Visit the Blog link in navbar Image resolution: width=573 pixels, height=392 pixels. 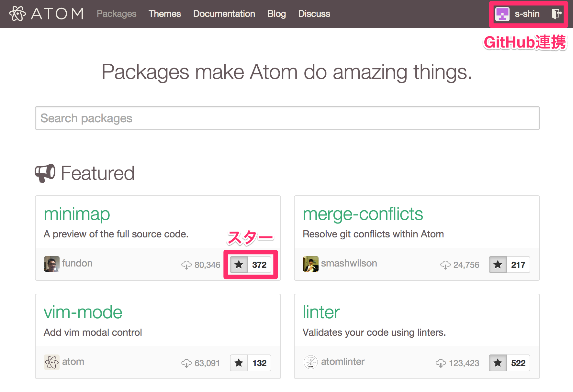click(x=276, y=14)
